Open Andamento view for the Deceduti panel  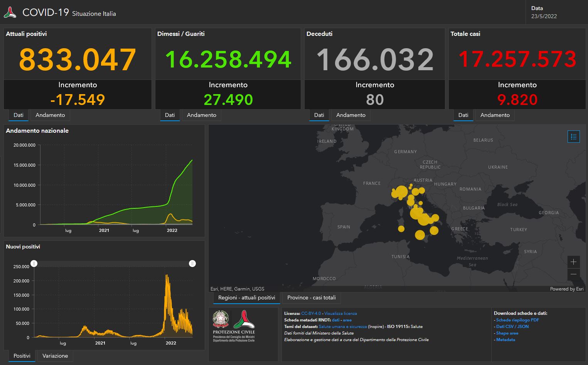tap(350, 115)
